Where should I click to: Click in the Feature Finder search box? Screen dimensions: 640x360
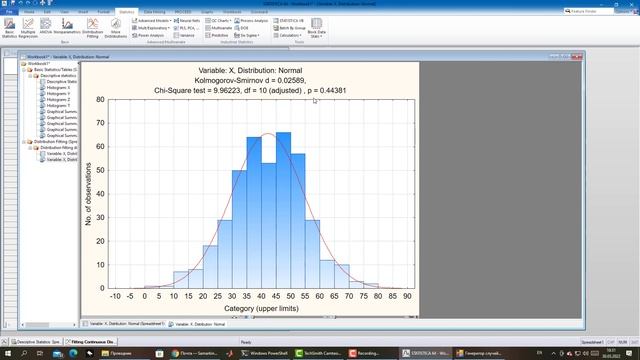point(589,11)
